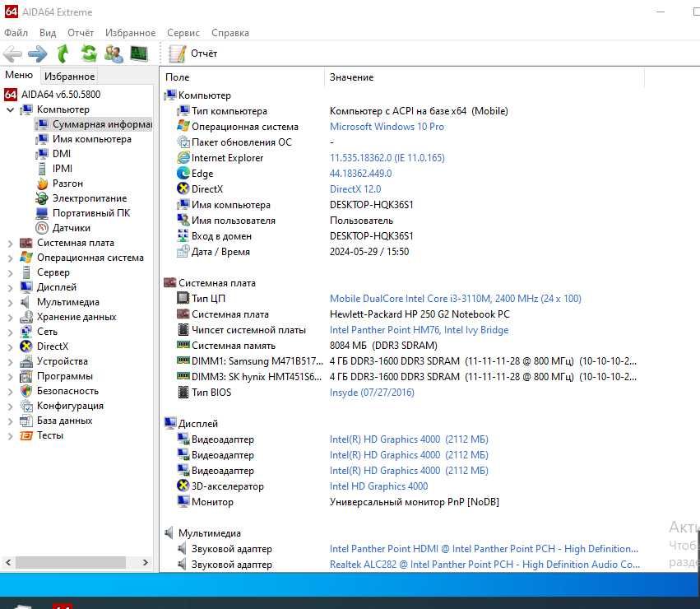
Task: Select the Электропитание power icon item
Action: [x=42, y=198]
